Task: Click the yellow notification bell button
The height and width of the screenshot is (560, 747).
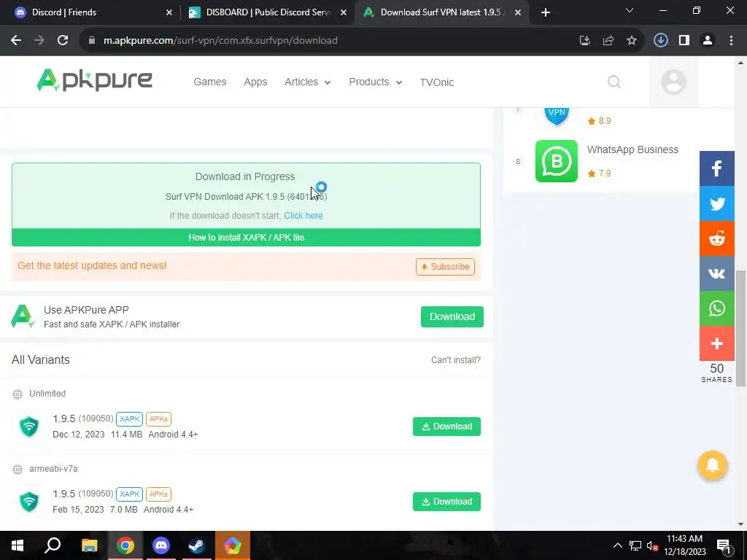Action: (x=712, y=464)
